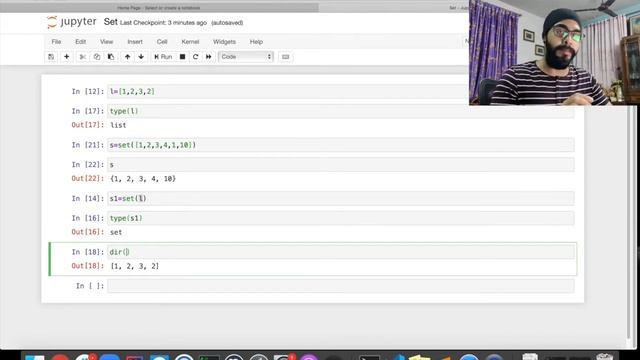The image size is (640, 360).
Task: Open the Insert menu
Action: pyautogui.click(x=135, y=42)
